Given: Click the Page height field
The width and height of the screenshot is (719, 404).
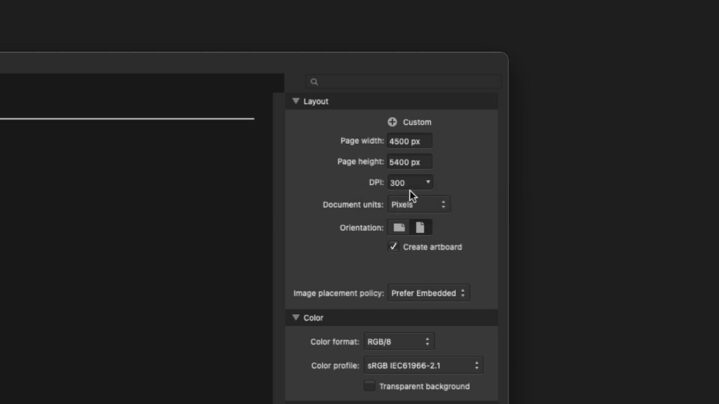Looking at the screenshot, I should tap(409, 162).
